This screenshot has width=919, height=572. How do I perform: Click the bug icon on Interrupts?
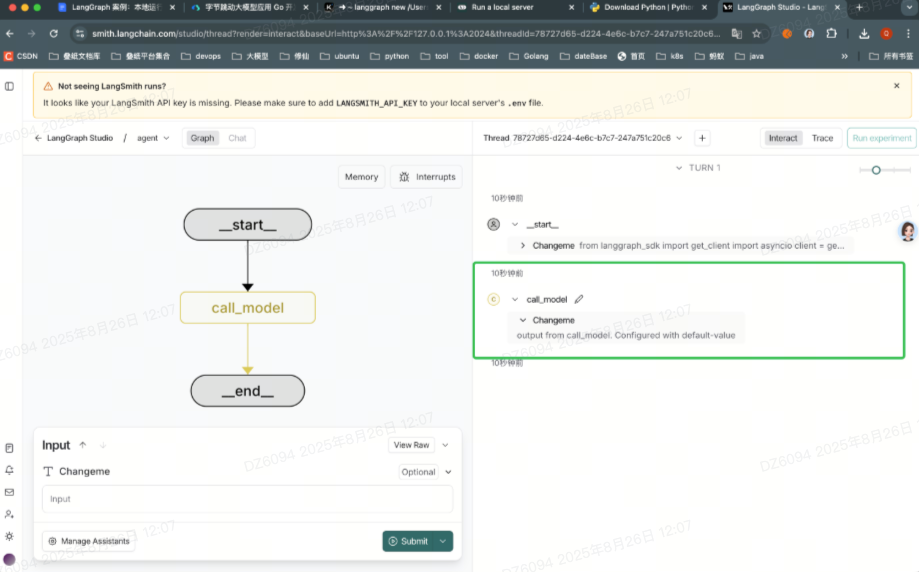tap(404, 177)
